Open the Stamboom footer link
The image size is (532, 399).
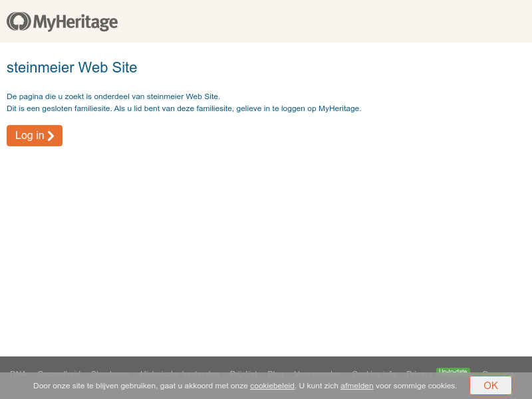[110, 374]
